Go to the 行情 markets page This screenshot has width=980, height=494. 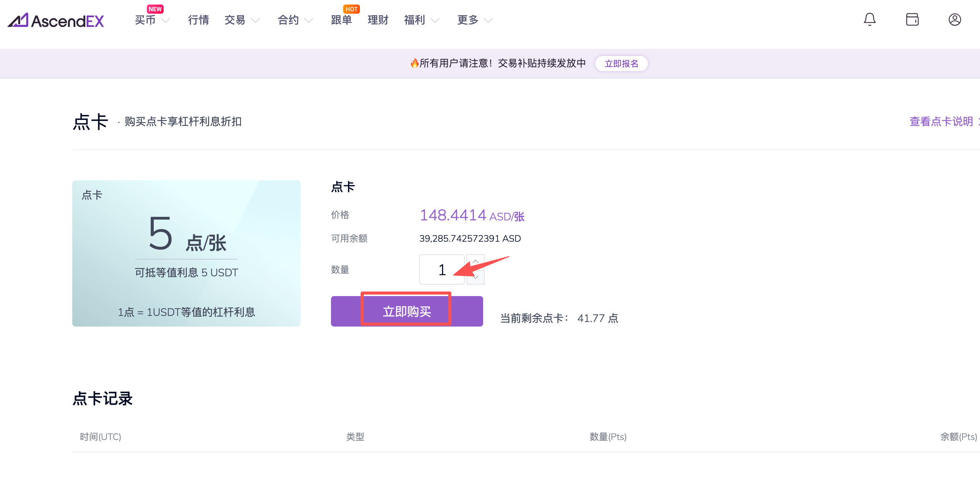tap(198, 20)
